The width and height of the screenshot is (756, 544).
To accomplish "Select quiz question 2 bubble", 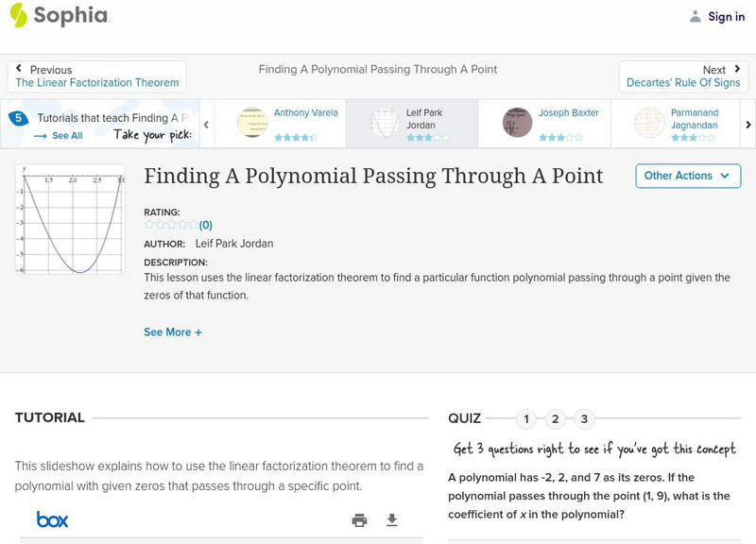I will [x=556, y=418].
